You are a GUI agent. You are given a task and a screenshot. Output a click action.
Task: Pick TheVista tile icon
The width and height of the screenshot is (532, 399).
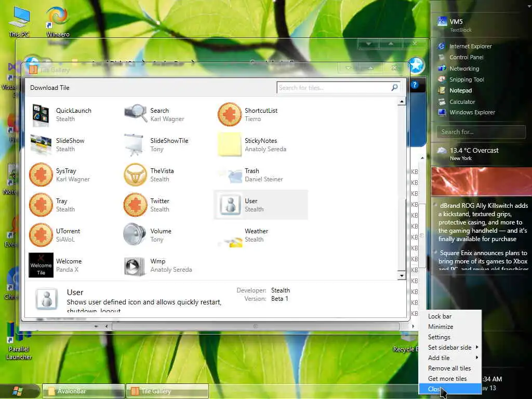(135, 175)
